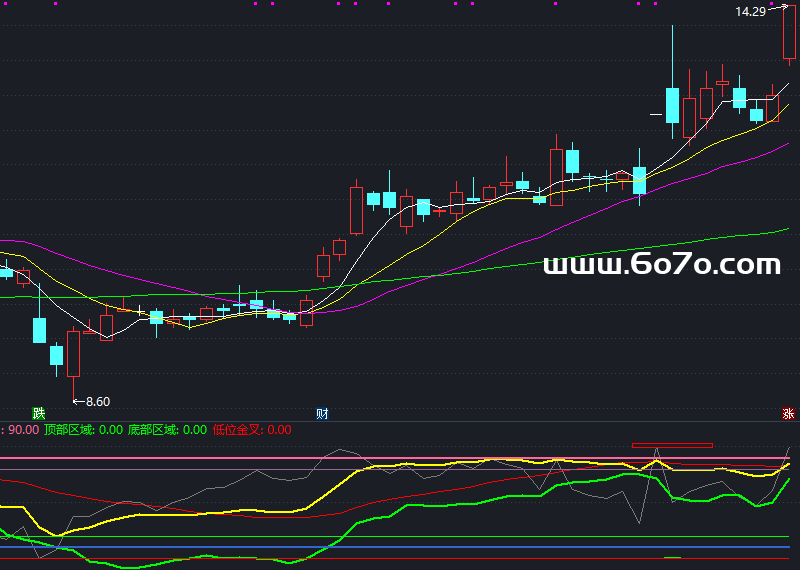Click the 底部区域: 0.00 indicator label

tap(167, 430)
